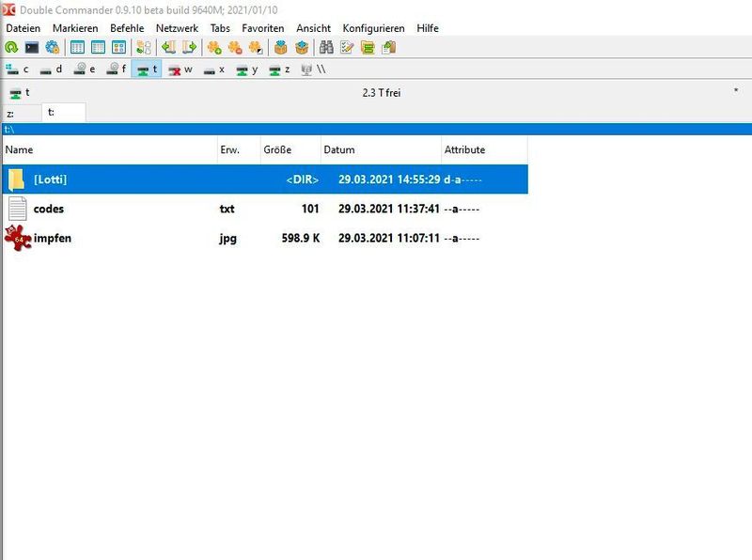Click the invert selection icon
752x560 pixels.
[x=256, y=48]
